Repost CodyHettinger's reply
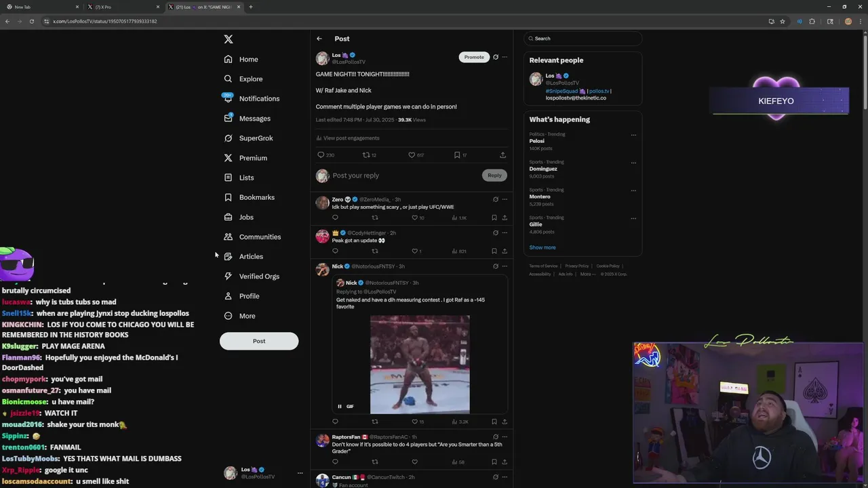The height and width of the screenshot is (488, 868). pos(375,251)
